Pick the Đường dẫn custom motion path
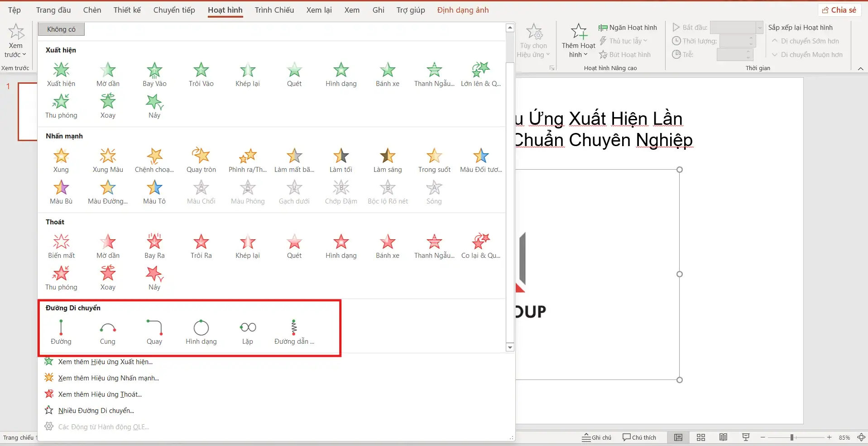868x446 pixels. pyautogui.click(x=294, y=332)
